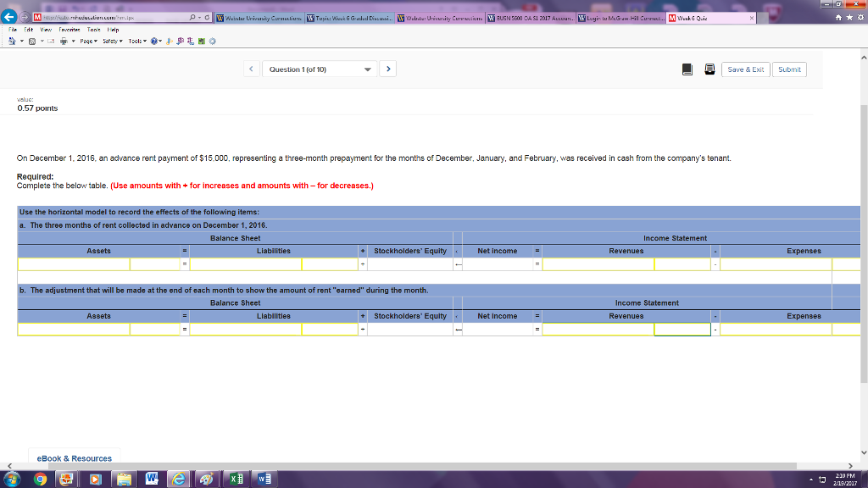The image size is (868, 488).
Task: Close the Week 6 Quiz tab
Action: pos(751,19)
